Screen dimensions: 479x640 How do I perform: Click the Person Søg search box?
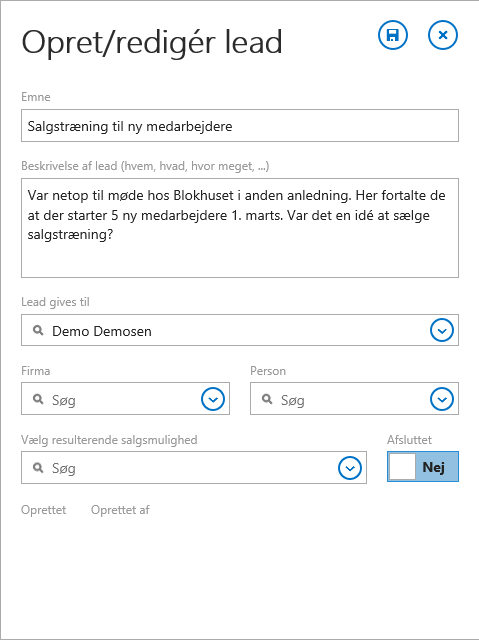(x=354, y=399)
